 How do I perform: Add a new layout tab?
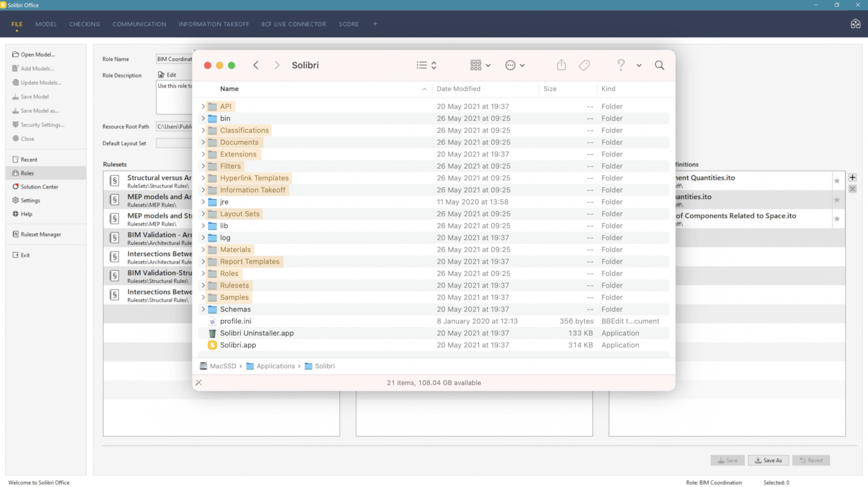(x=375, y=24)
